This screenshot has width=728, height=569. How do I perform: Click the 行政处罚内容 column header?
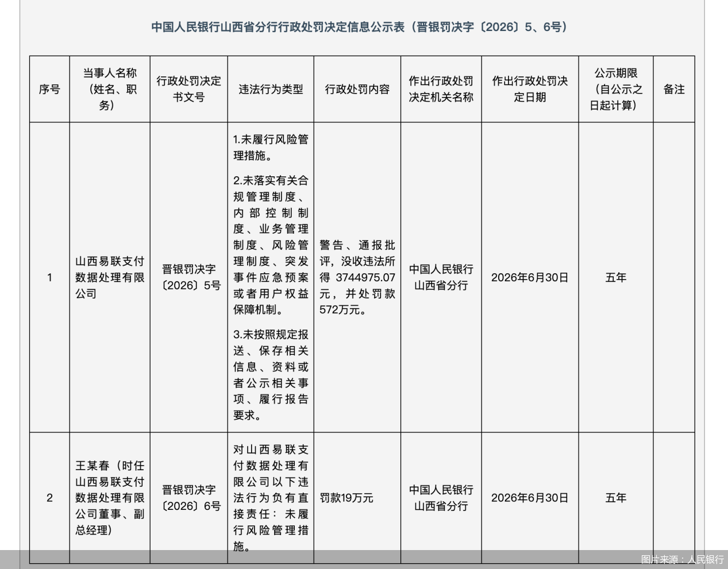click(x=357, y=89)
